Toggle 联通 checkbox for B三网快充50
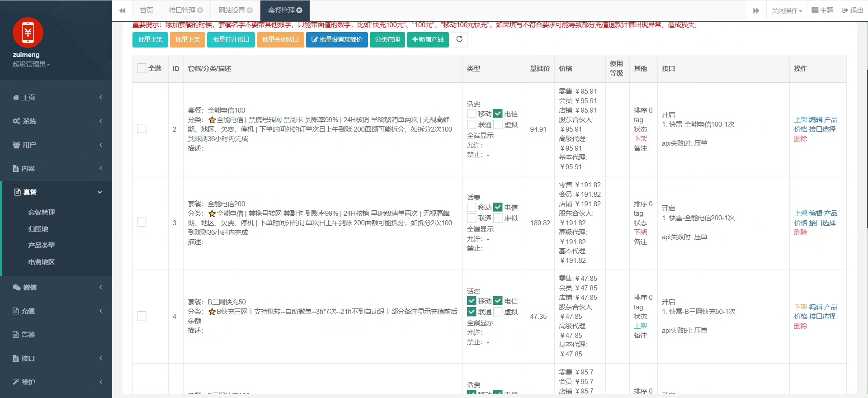 (x=472, y=312)
